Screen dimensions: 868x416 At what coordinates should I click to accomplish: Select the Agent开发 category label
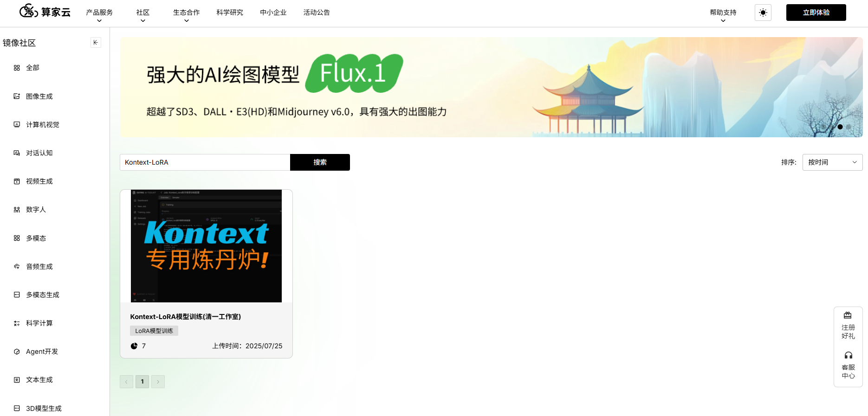click(42, 352)
